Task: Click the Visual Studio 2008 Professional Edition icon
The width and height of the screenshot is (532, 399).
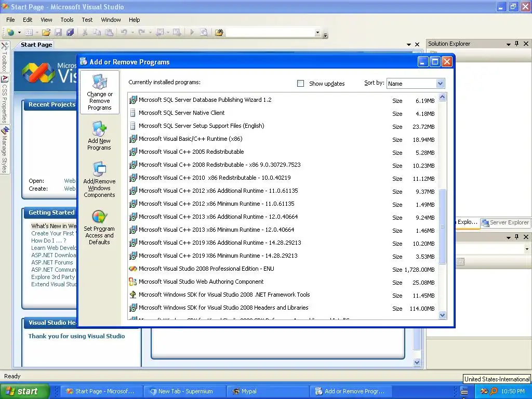Action: click(132, 269)
